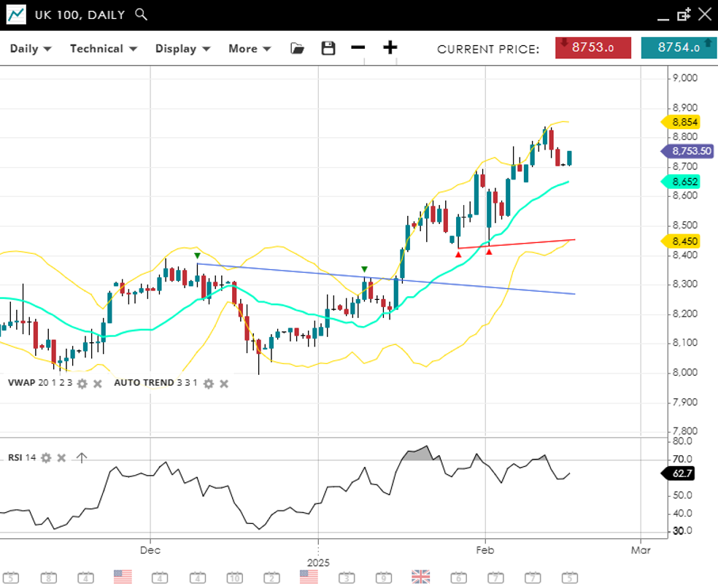Click the search magnifier beside UK 100
This screenshot has width=718, height=588.
point(142,15)
